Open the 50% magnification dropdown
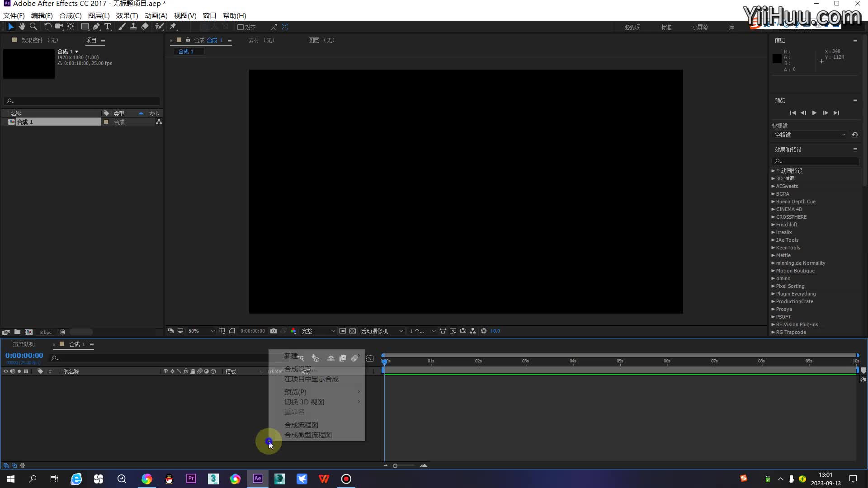Image resolution: width=868 pixels, height=488 pixels. [201, 331]
